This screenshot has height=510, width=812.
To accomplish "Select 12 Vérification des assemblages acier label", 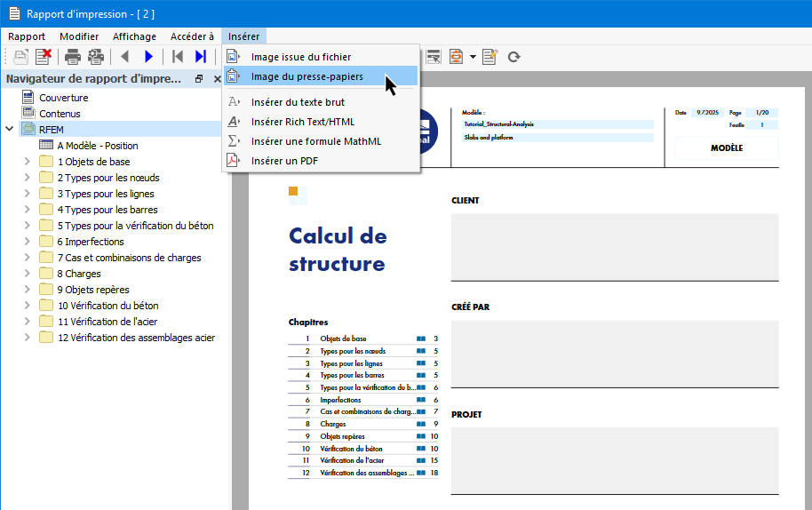I will pyautogui.click(x=136, y=339).
